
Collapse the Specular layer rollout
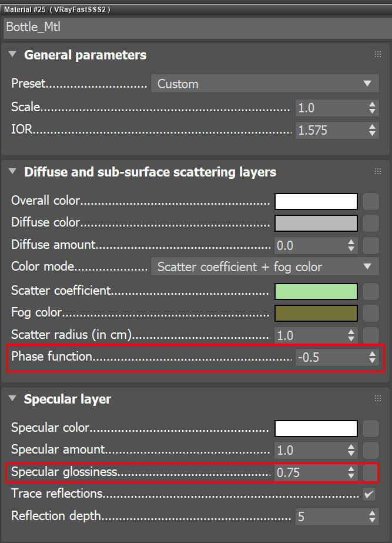tap(13, 399)
